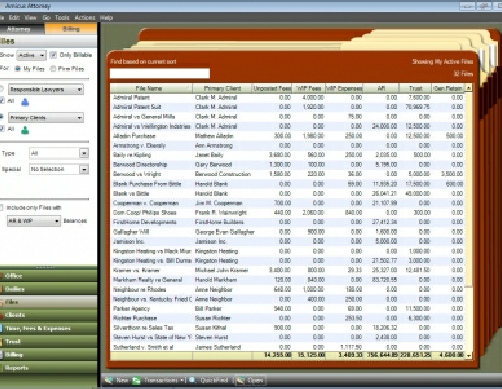The image size is (502, 389).
Task: Toggle the Only Billable checkbox
Action: [x=53, y=55]
